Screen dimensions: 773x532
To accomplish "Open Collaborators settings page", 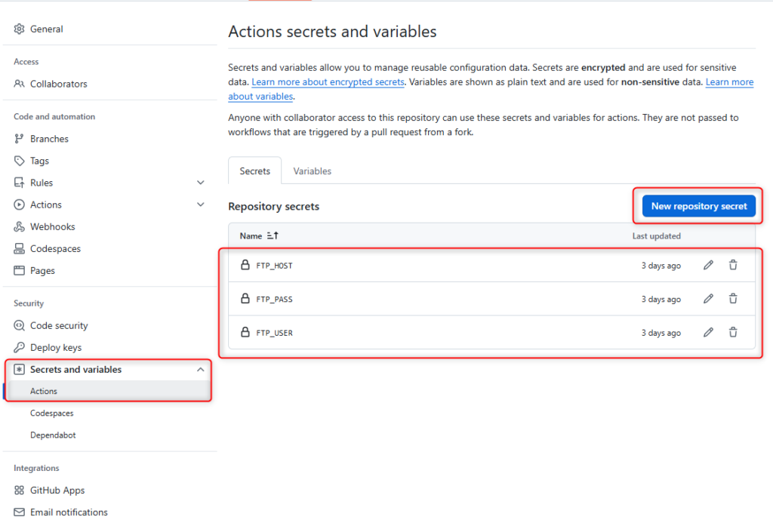I will [59, 84].
